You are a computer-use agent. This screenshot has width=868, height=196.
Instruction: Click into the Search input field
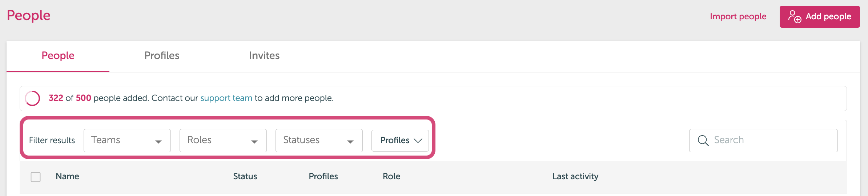(x=763, y=141)
